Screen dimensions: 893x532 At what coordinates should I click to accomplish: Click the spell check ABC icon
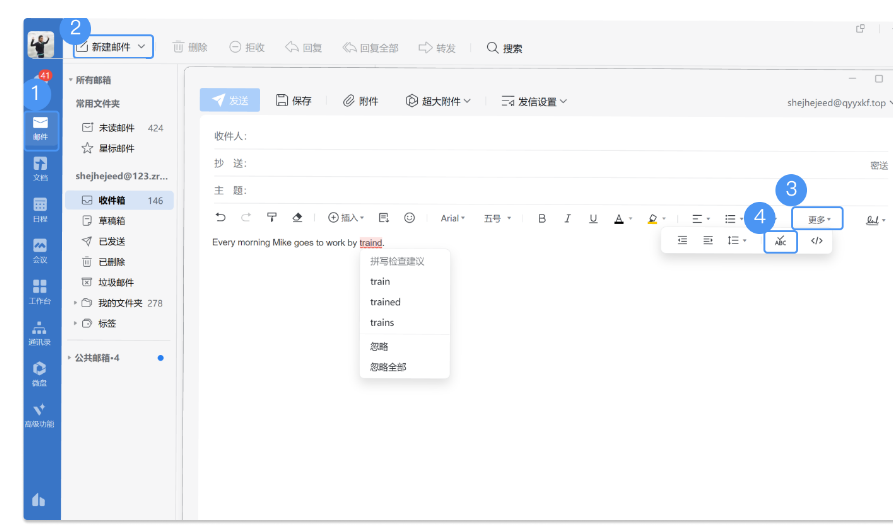click(x=780, y=241)
